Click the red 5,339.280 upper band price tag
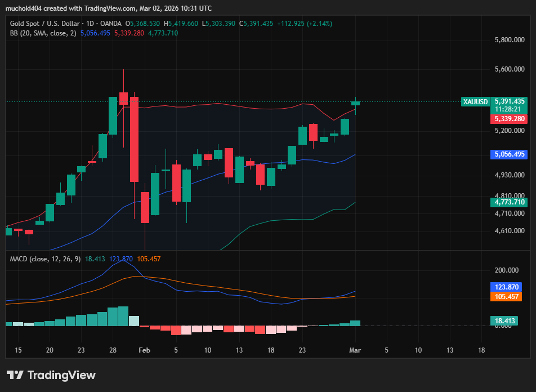Viewport: 536px width, 392px height. click(508, 119)
